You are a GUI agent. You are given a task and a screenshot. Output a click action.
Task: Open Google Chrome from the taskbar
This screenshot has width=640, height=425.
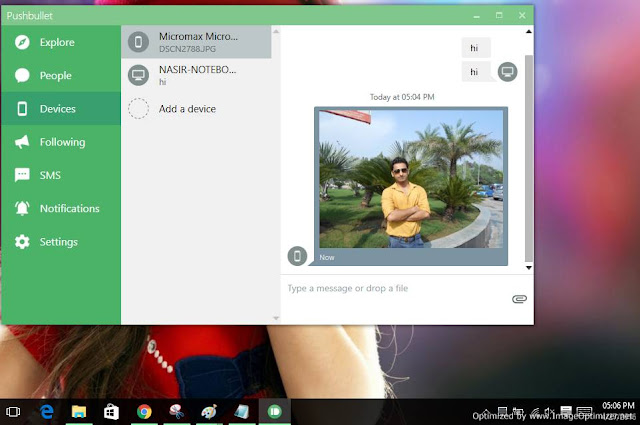tap(144, 412)
